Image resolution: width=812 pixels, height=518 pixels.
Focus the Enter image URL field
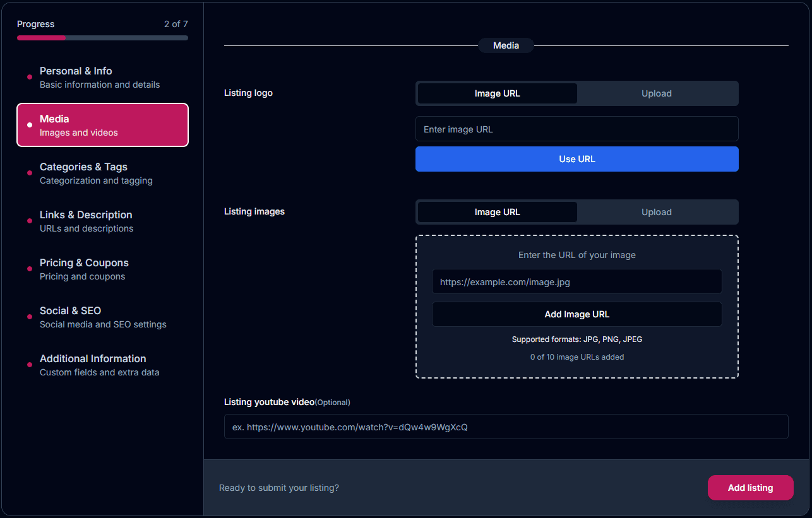[x=576, y=129]
